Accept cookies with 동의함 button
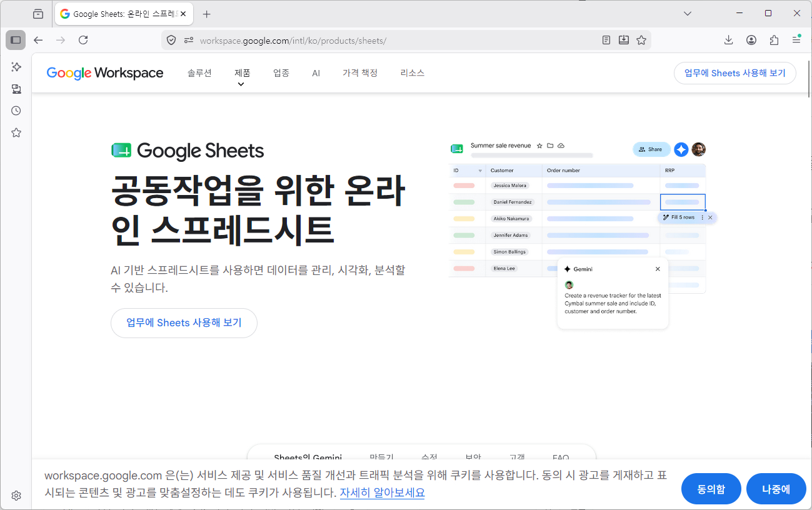The image size is (812, 510). 711,489
